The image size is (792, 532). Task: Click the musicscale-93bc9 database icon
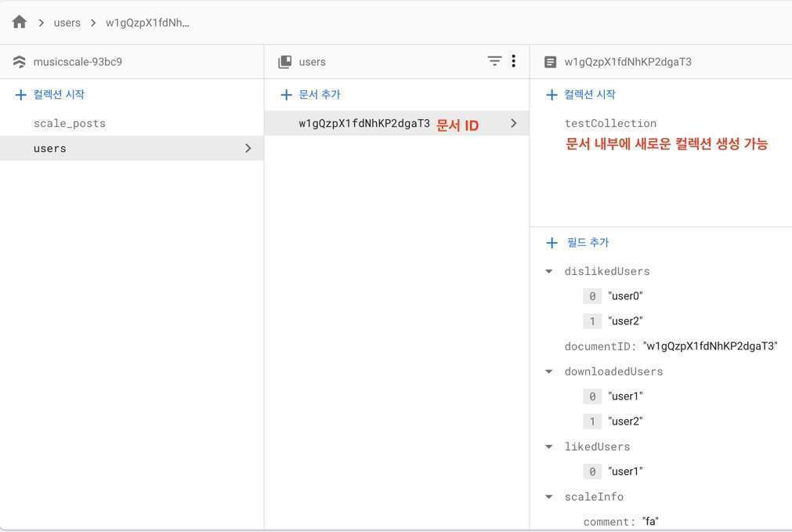[20, 62]
